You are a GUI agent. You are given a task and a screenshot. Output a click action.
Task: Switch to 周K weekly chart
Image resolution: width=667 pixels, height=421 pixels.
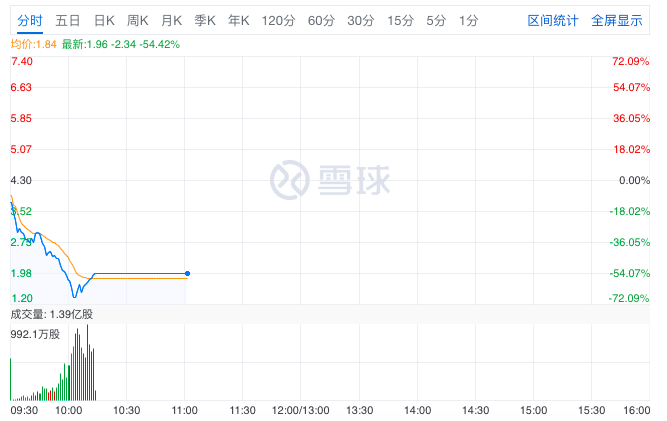click(x=138, y=20)
